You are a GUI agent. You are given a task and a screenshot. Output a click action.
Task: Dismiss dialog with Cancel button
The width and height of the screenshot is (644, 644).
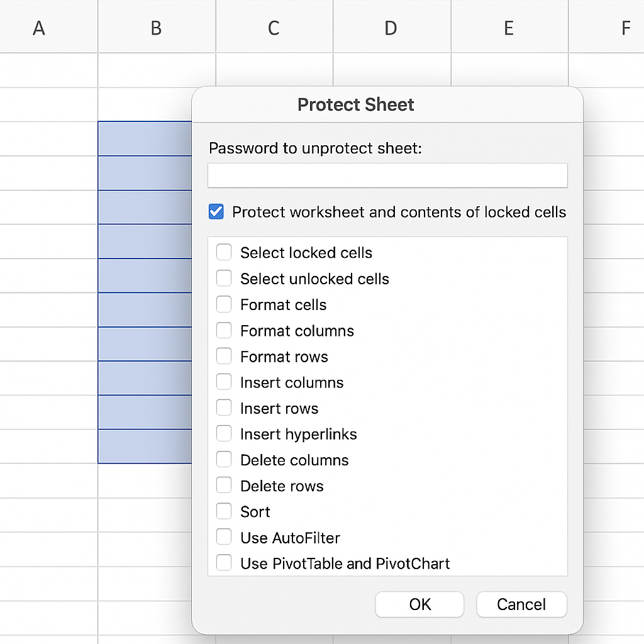coord(521,604)
